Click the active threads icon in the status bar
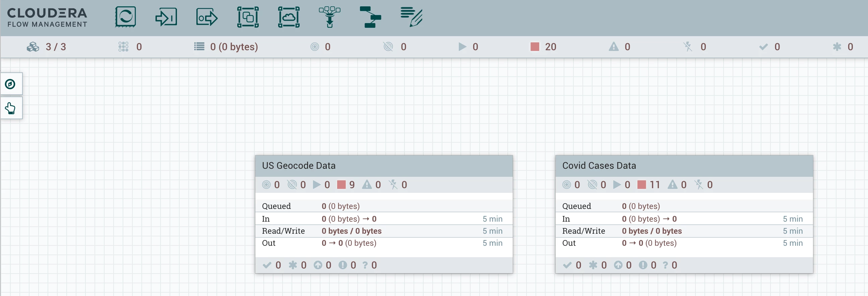 click(x=123, y=47)
